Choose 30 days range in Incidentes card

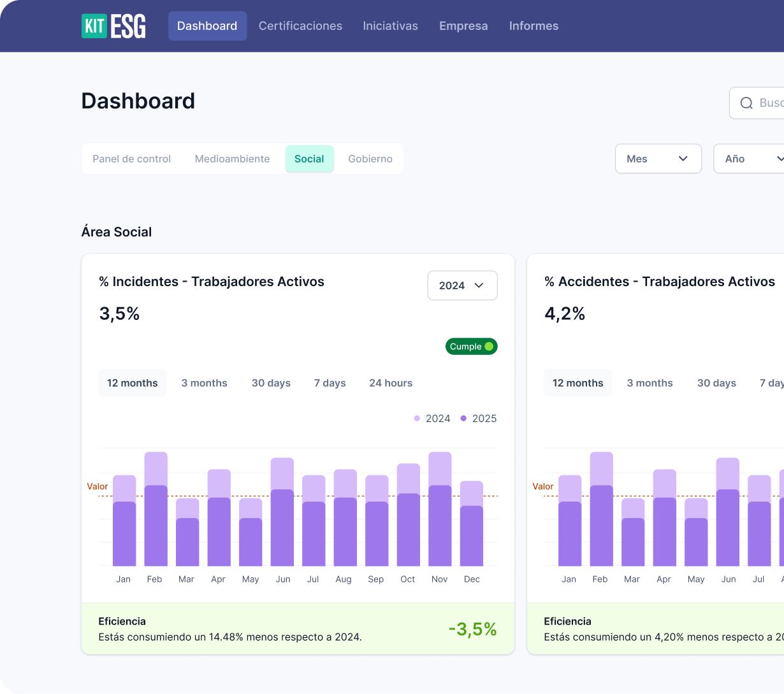271,383
